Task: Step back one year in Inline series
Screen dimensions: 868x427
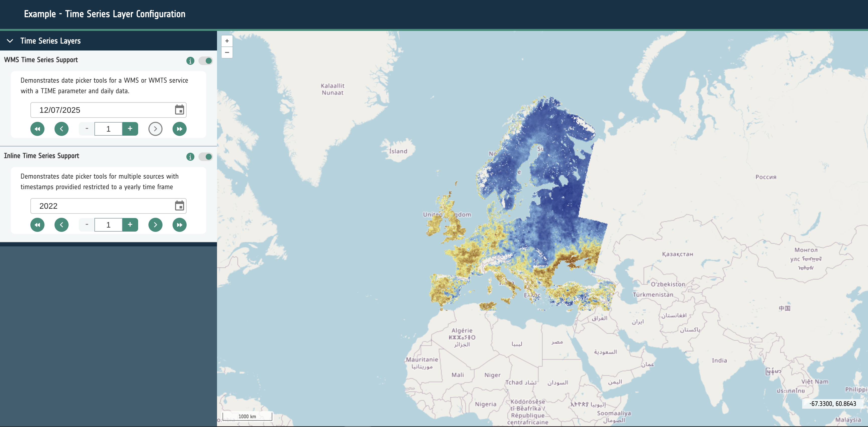Action: click(x=61, y=225)
